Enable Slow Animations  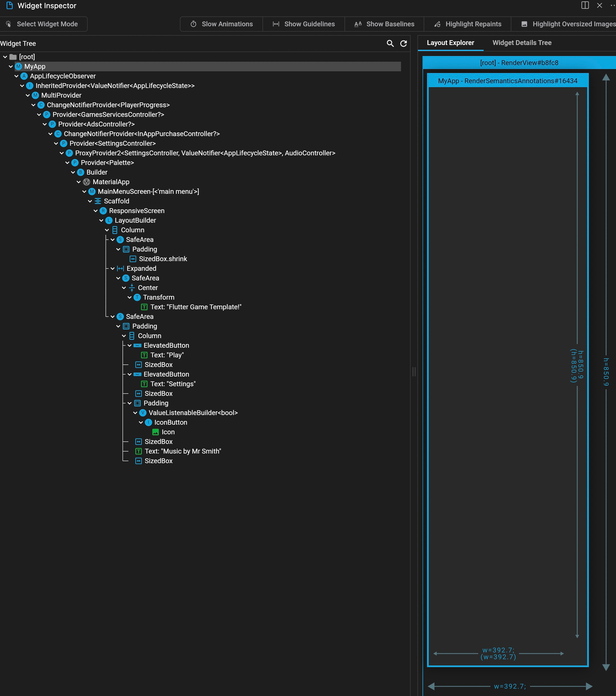click(221, 24)
